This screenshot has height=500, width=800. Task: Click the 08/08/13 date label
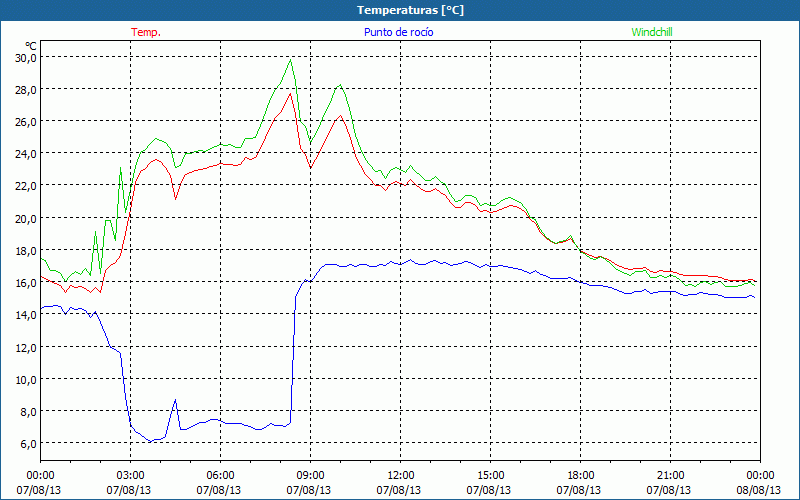click(x=760, y=490)
